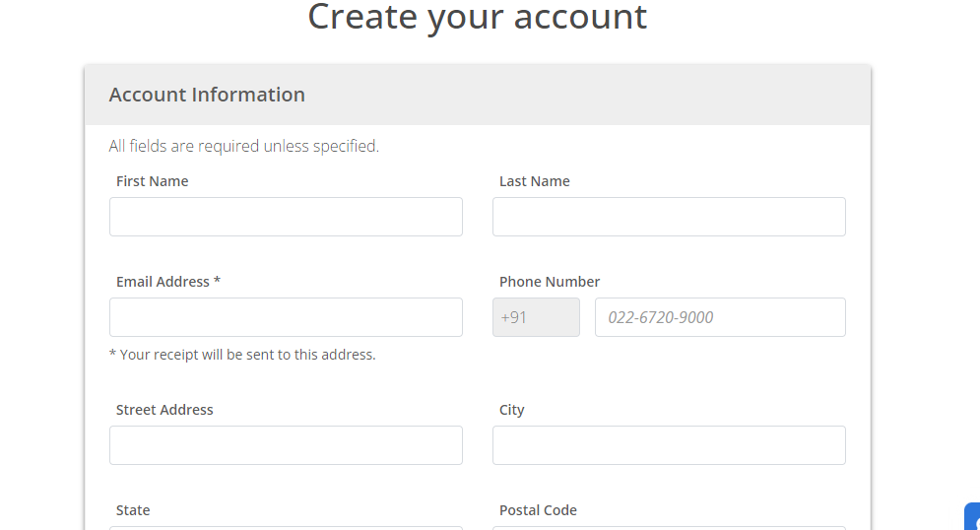Viewport: 980px width, 530px height.
Task: Click the First Name label
Action: 152,181
